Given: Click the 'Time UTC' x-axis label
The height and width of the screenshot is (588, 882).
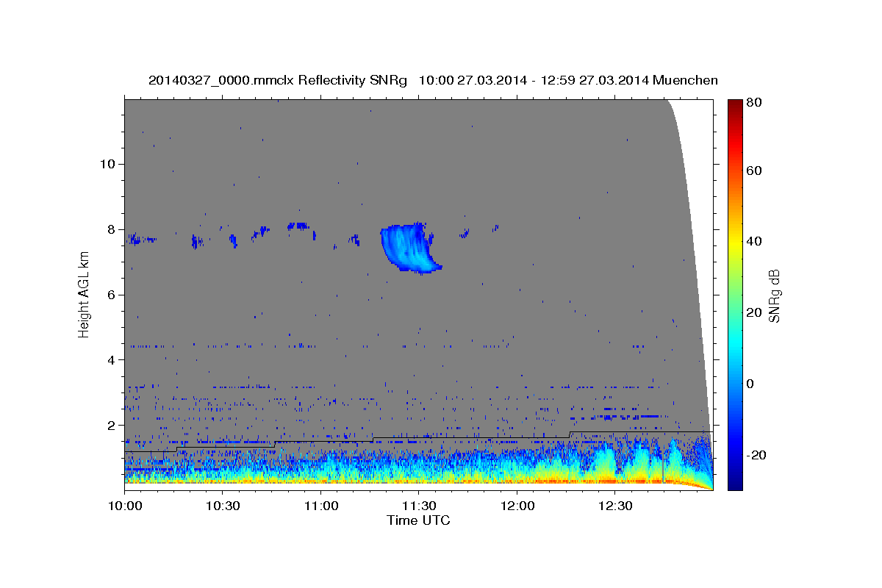Looking at the screenshot, I should point(418,520).
